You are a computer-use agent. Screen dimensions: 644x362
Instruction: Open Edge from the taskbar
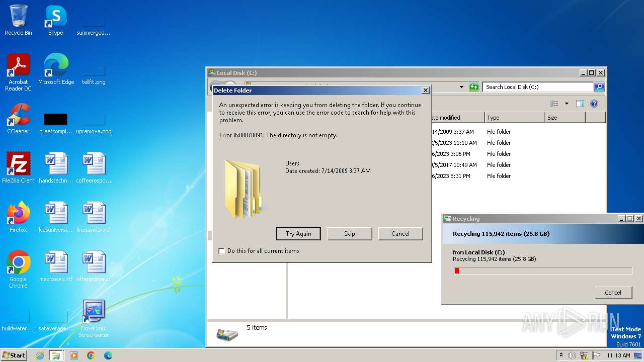pos(108,355)
